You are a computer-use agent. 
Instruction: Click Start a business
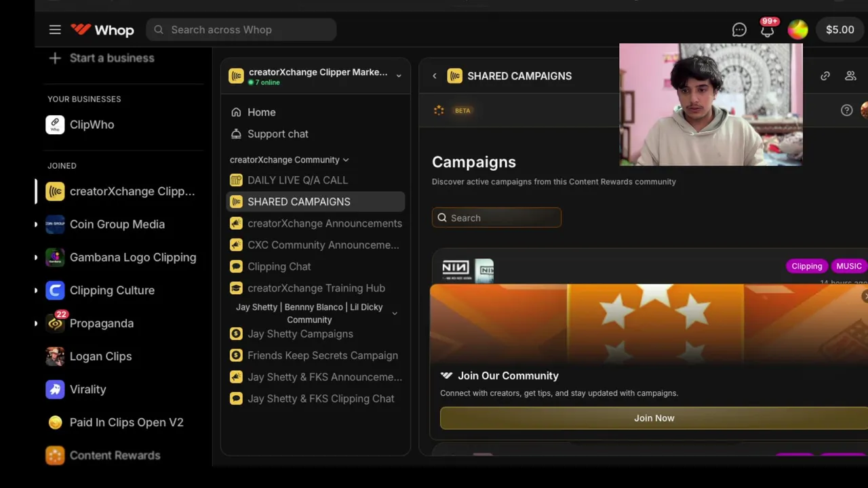[102, 58]
